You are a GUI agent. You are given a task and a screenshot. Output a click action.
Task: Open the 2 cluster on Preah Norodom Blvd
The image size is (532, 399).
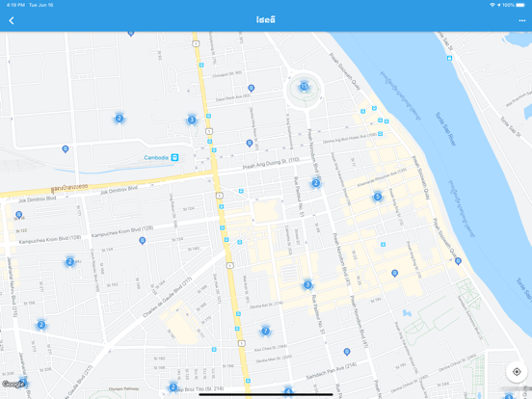click(x=315, y=183)
